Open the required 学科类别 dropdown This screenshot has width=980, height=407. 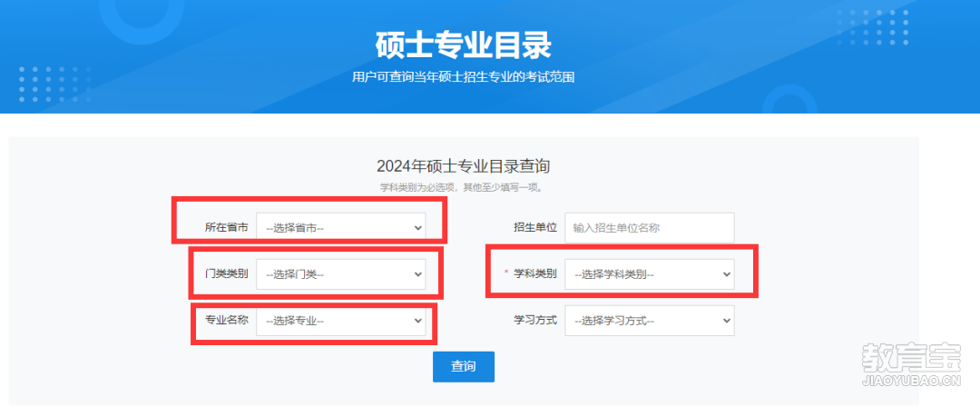pos(650,274)
